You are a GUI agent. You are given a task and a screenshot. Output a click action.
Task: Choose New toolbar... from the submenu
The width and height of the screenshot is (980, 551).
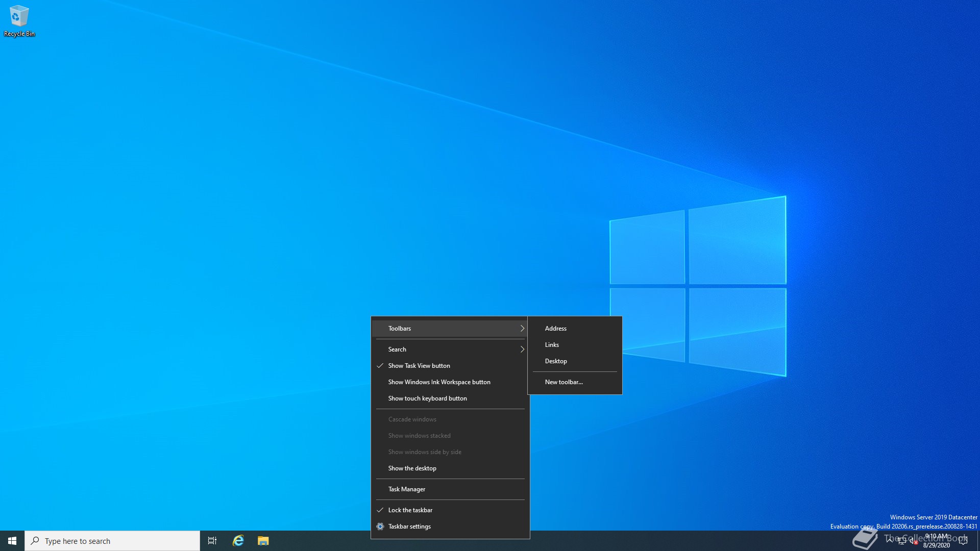click(563, 382)
